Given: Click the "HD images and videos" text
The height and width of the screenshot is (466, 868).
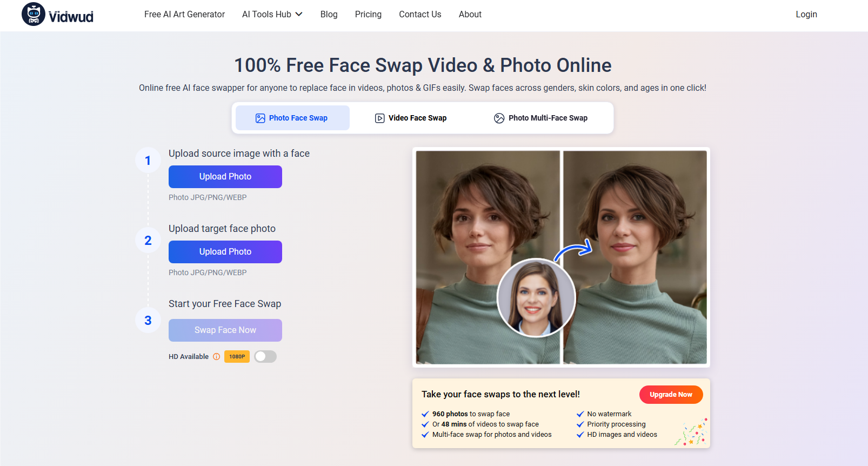Looking at the screenshot, I should coord(622,435).
